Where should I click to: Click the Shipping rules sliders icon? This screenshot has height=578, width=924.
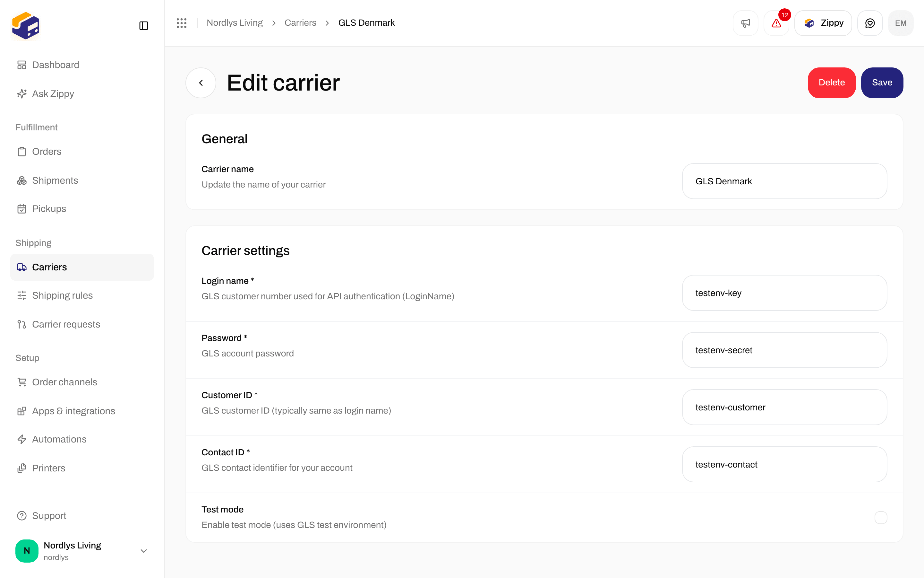point(22,295)
